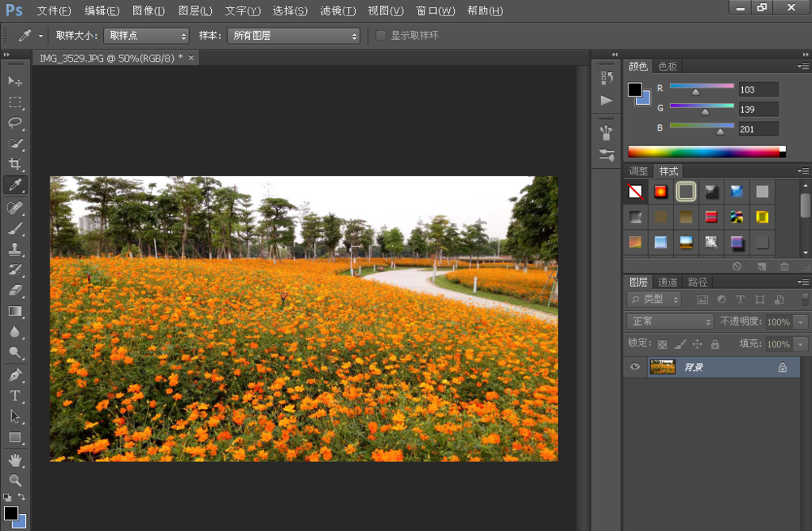This screenshot has height=531, width=812.
Task: Open the 滤镜(T) menu
Action: pos(338,11)
